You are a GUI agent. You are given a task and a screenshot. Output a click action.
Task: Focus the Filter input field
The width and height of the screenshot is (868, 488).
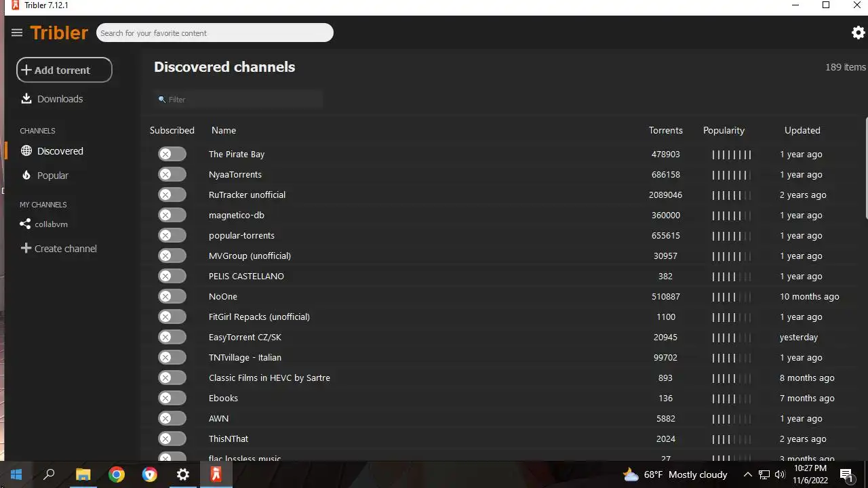tap(237, 100)
